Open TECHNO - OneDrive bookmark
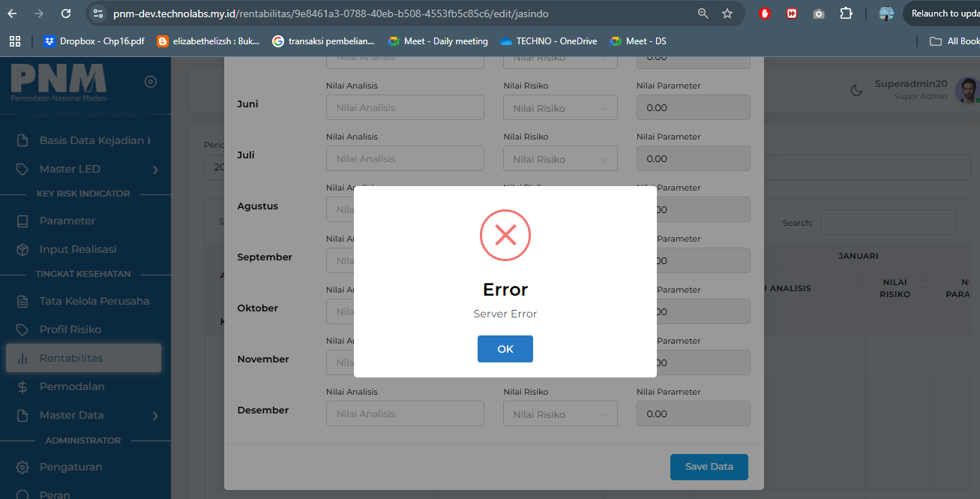The image size is (980, 499). [x=549, y=41]
